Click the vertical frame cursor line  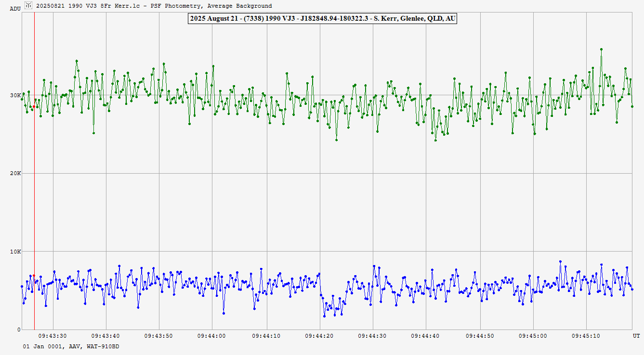tap(34, 192)
